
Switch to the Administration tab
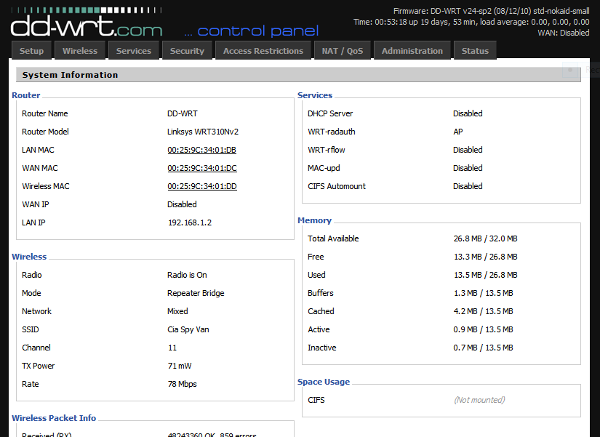pyautogui.click(x=412, y=51)
